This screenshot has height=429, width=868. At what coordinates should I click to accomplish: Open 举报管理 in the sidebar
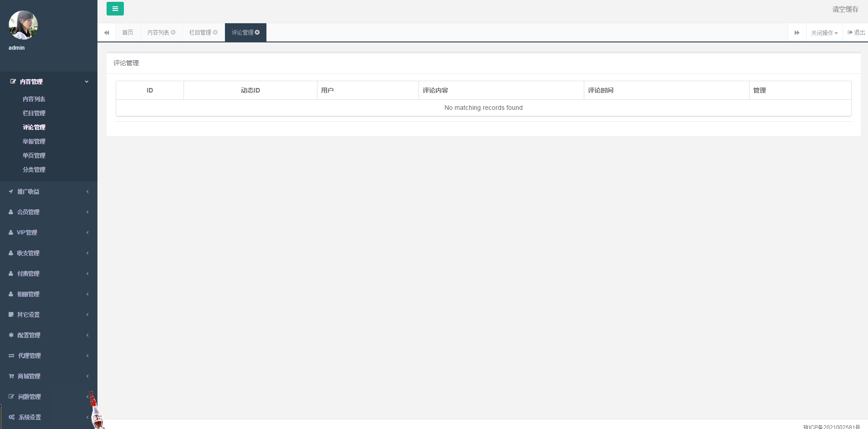[34, 141]
